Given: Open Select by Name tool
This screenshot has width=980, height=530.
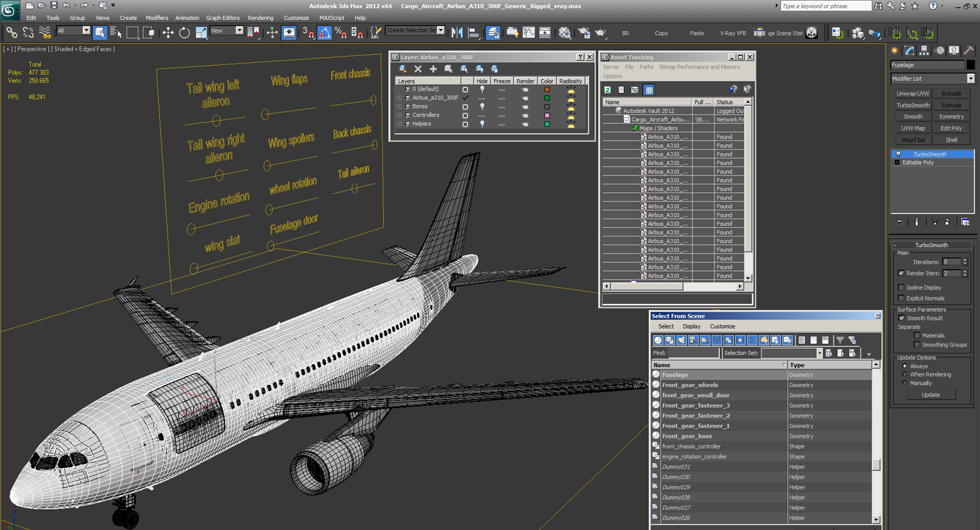Looking at the screenshot, I should (x=116, y=32).
